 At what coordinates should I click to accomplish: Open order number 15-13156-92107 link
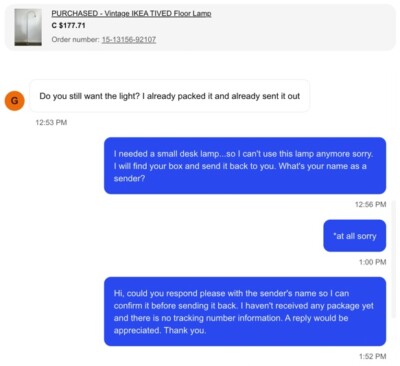click(129, 40)
